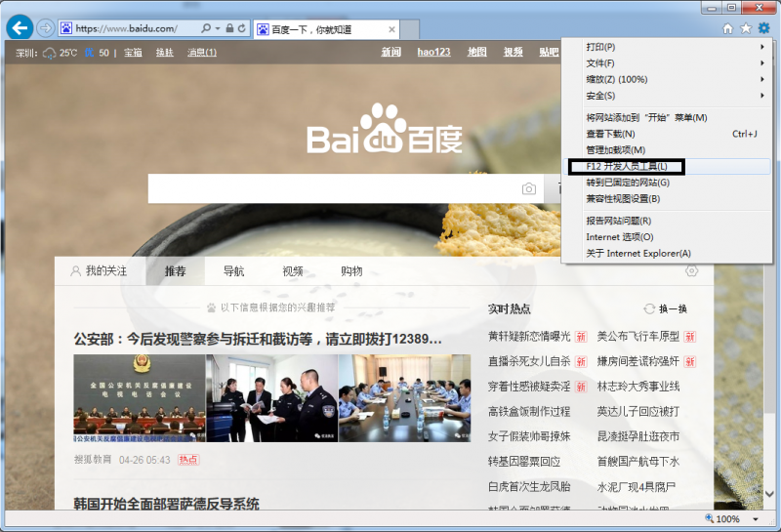Viewport: 781px width, 532px height.
Task: Expand the 缩放(Z) (100%) submenu
Action: pyautogui.click(x=762, y=79)
